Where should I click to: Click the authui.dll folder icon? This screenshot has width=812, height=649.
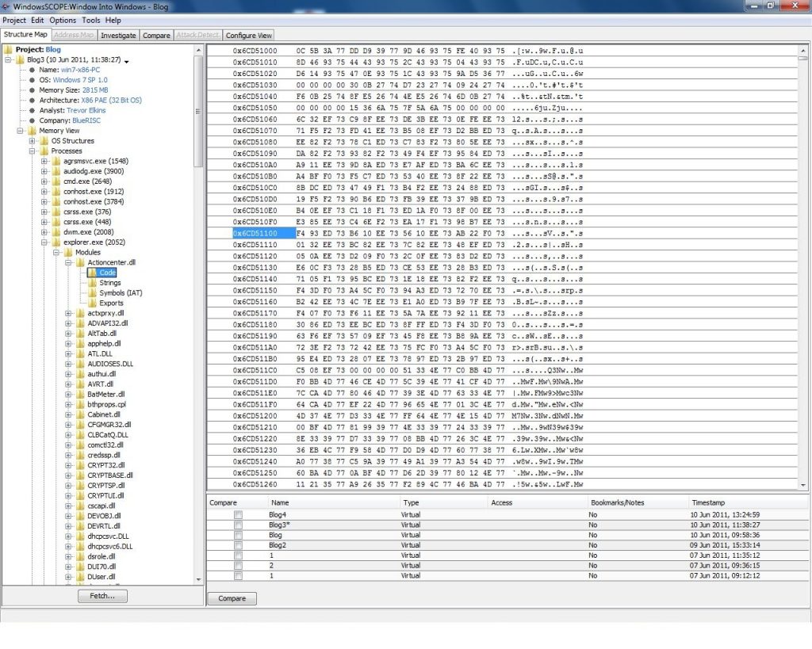coord(80,374)
